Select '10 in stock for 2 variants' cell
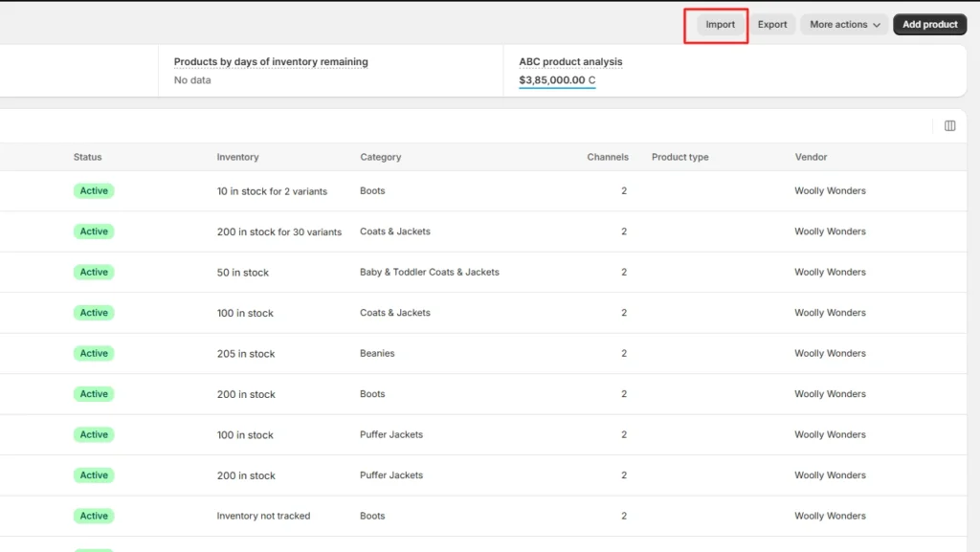980x552 pixels. pos(272,191)
